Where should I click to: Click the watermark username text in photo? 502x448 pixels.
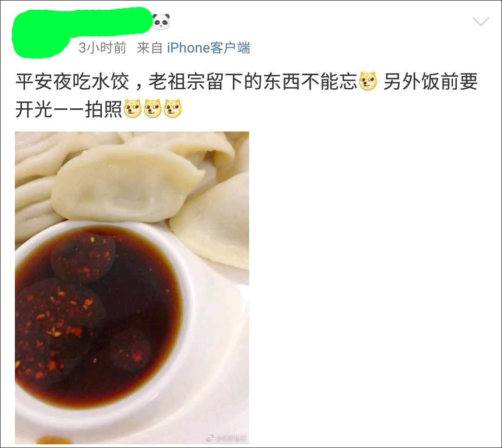(x=231, y=438)
